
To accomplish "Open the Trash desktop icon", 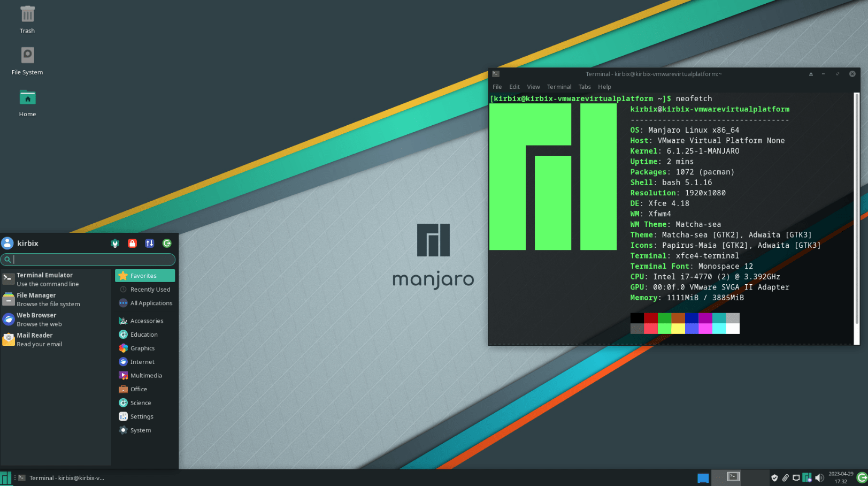I will (x=27, y=19).
